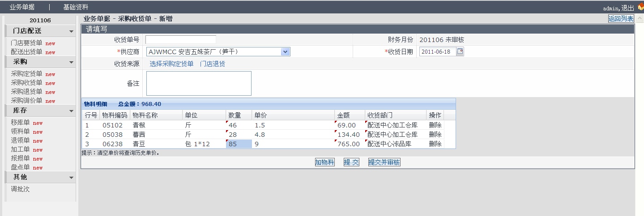
Task: Delete the 蕃茜 row
Action: pos(435,135)
